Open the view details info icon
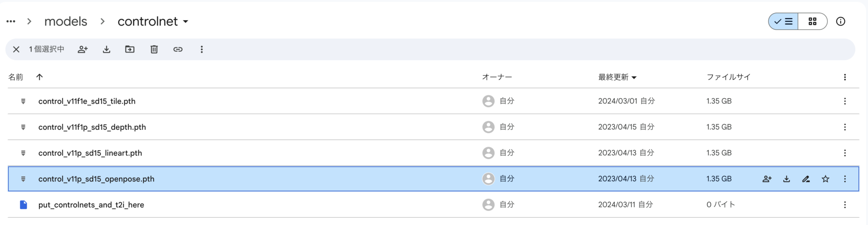868x225 pixels. tap(840, 22)
